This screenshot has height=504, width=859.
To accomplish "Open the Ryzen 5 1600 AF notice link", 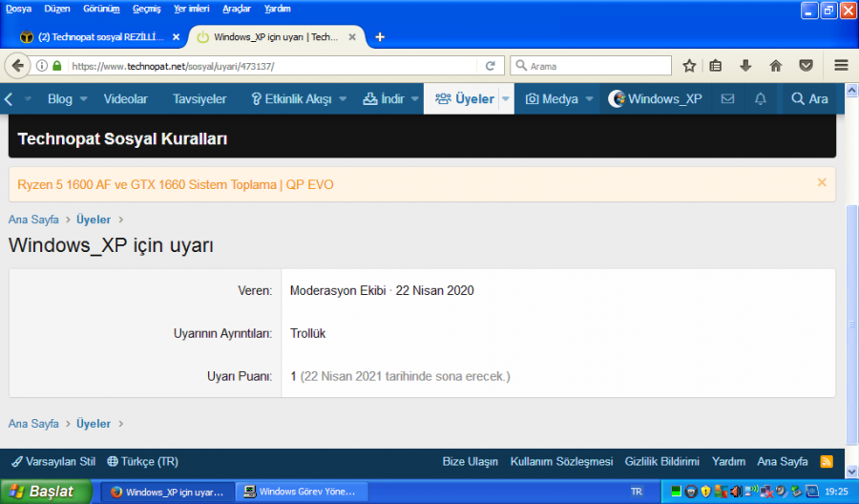I will coord(176,184).
